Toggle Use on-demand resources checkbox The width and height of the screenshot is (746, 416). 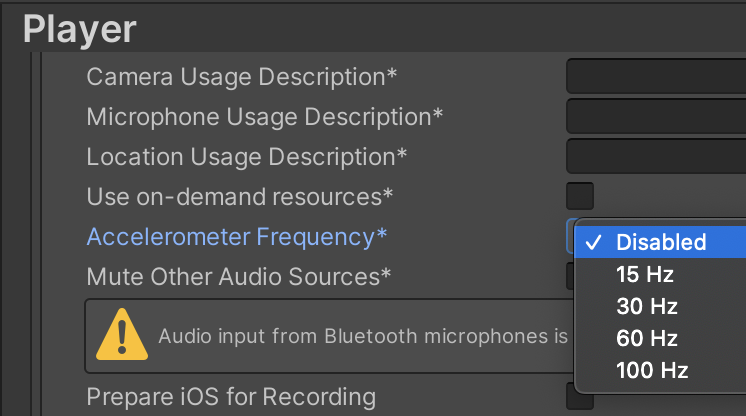[x=580, y=196]
